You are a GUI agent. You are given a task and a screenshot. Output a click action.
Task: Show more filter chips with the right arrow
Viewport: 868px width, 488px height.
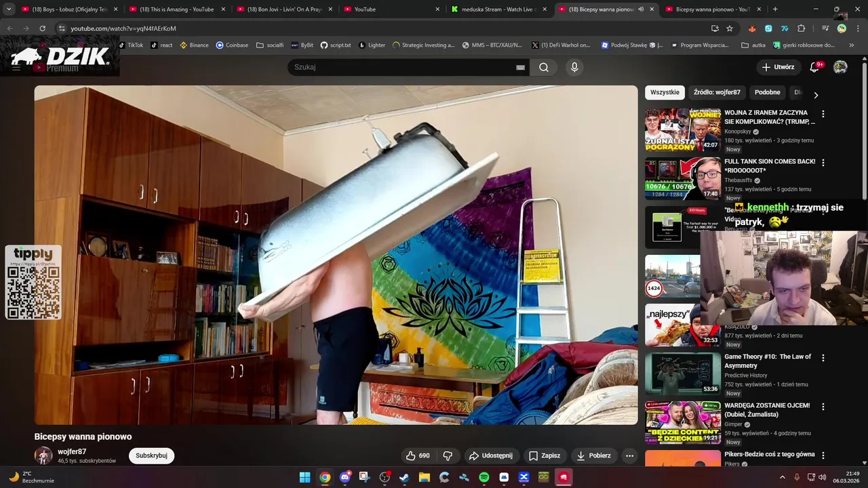[x=816, y=95]
